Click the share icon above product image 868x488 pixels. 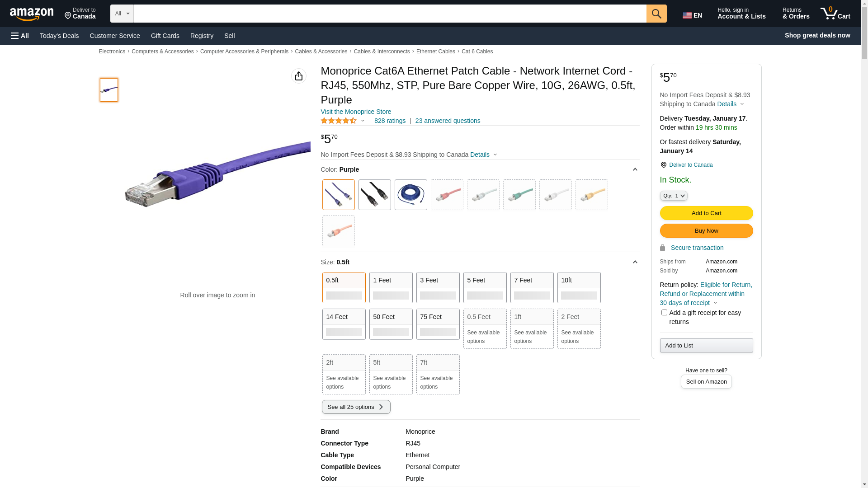click(298, 76)
